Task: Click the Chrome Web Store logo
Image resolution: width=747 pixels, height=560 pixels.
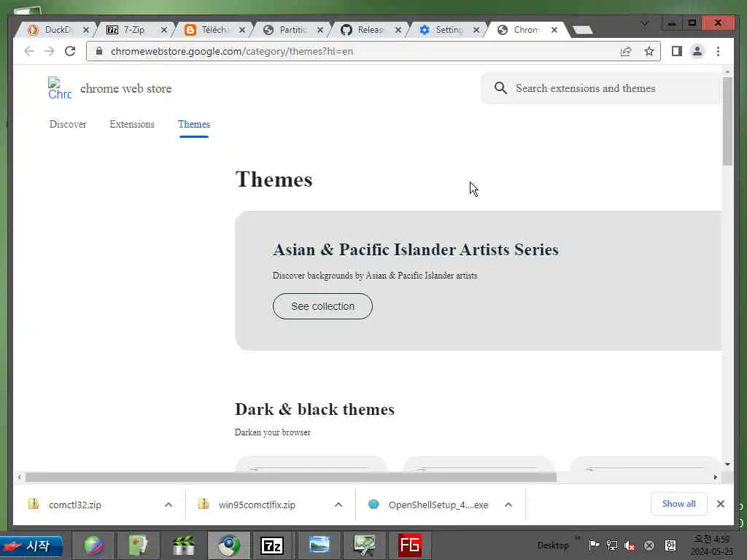Action: pos(60,88)
